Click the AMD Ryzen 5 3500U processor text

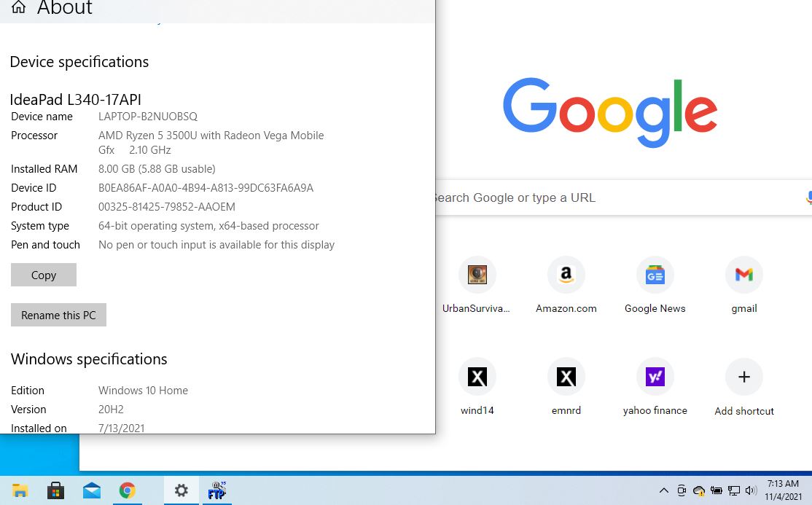(211, 142)
